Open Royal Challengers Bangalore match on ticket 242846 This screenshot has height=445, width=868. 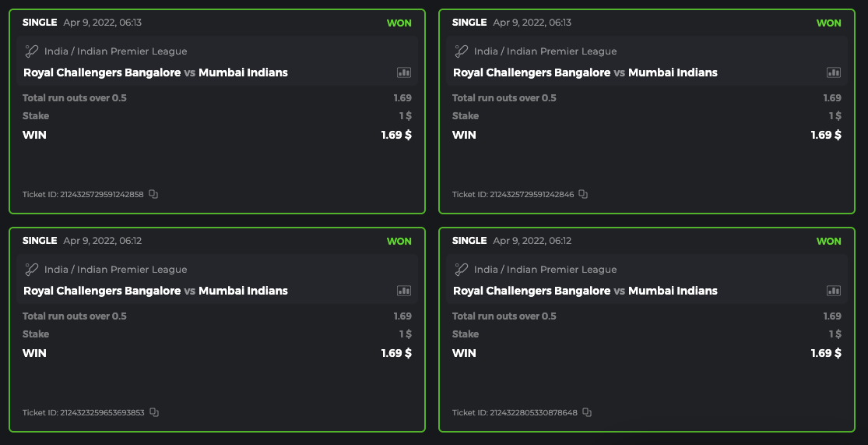pyautogui.click(x=532, y=72)
